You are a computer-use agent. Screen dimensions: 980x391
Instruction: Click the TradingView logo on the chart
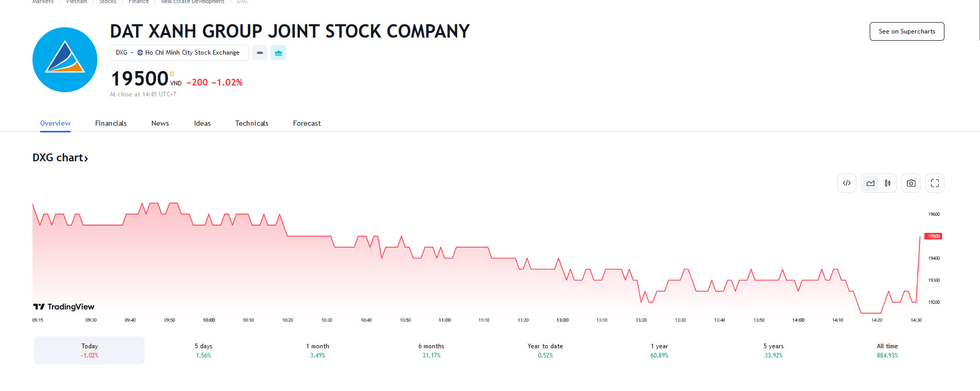tap(64, 307)
